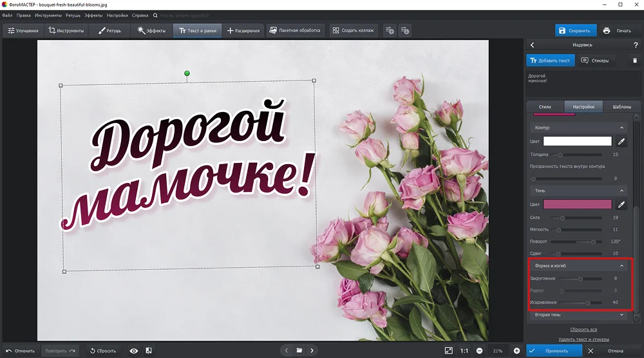Open the Правка menu
The width and height of the screenshot is (644, 358).
pos(23,15)
